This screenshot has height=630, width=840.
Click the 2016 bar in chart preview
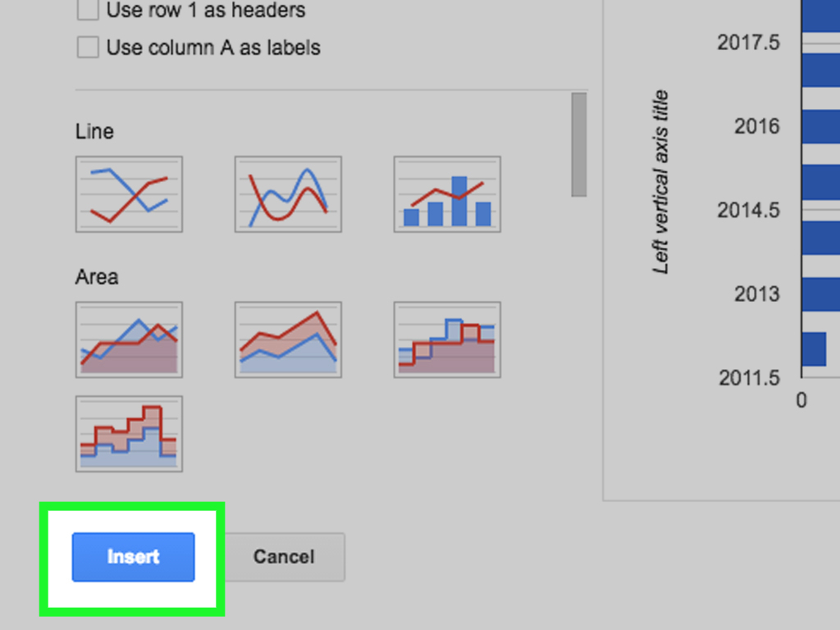[x=820, y=127]
